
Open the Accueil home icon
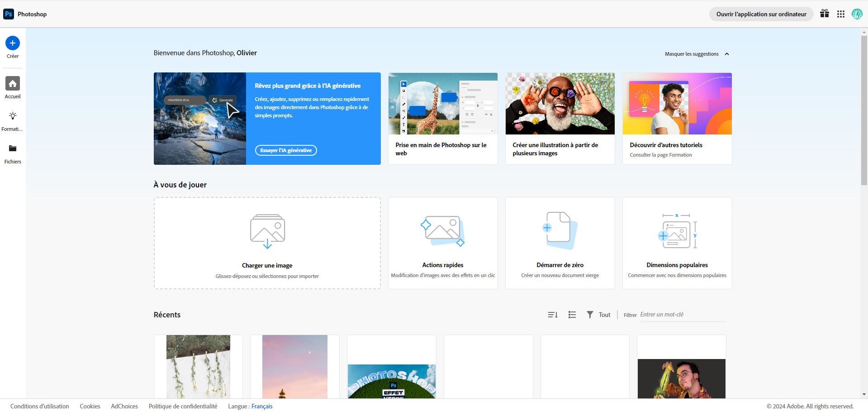point(13,83)
